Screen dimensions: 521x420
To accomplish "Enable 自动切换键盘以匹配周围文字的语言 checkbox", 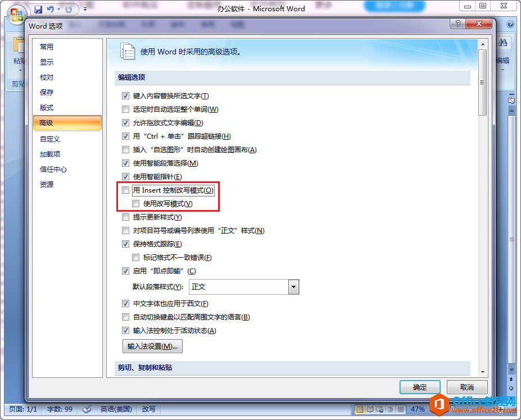I will tap(125, 317).
